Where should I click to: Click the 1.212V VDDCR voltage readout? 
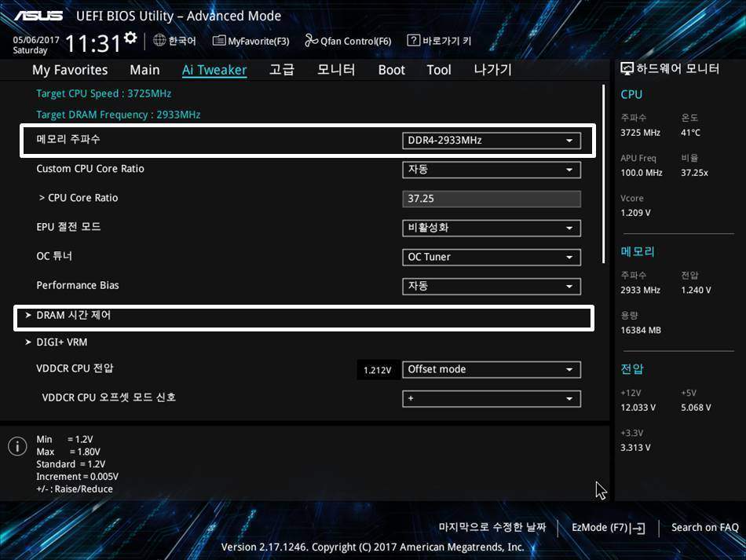[x=377, y=370]
